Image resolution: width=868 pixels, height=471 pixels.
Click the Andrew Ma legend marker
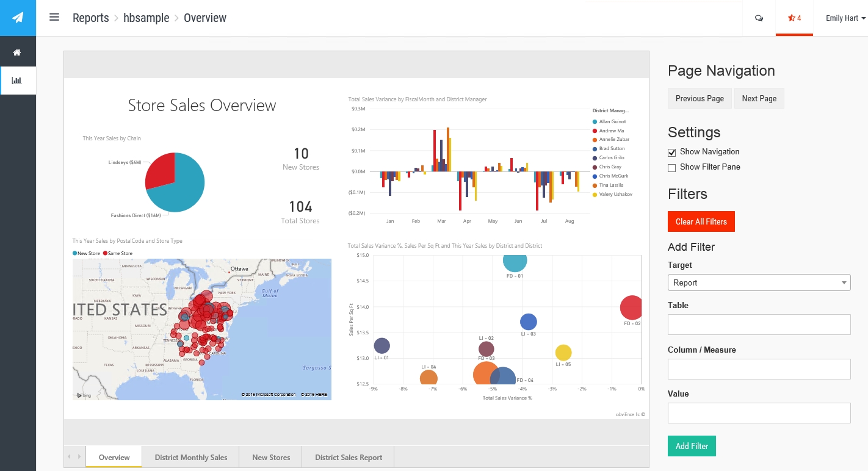[x=595, y=131]
